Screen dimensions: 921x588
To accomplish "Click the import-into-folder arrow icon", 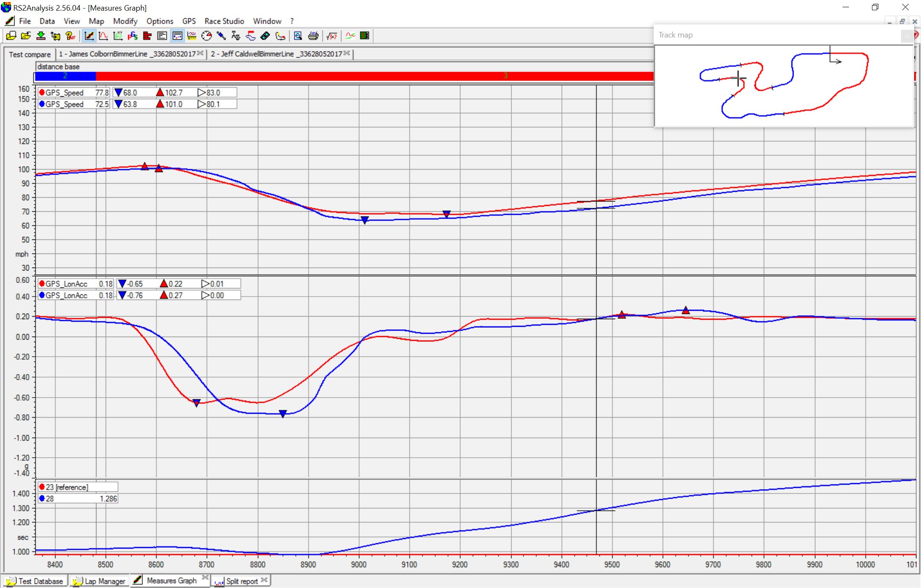I will 55,36.
